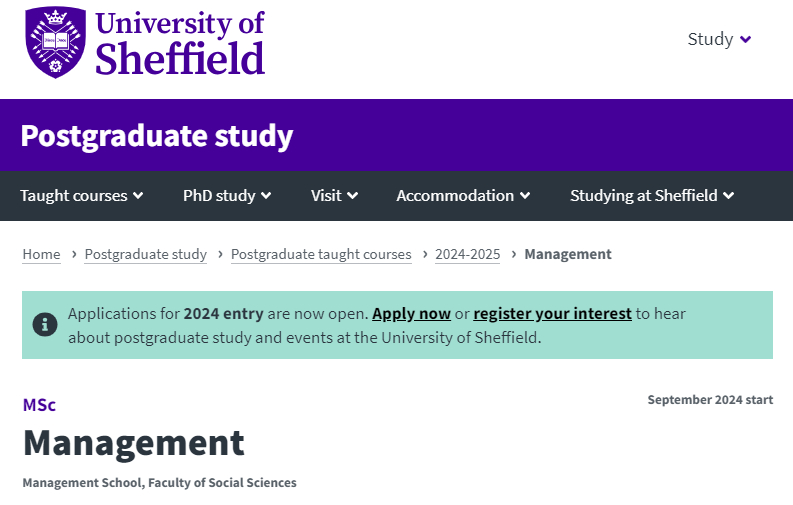
Task: Click the chevron next to Taught courses
Action: 138,196
